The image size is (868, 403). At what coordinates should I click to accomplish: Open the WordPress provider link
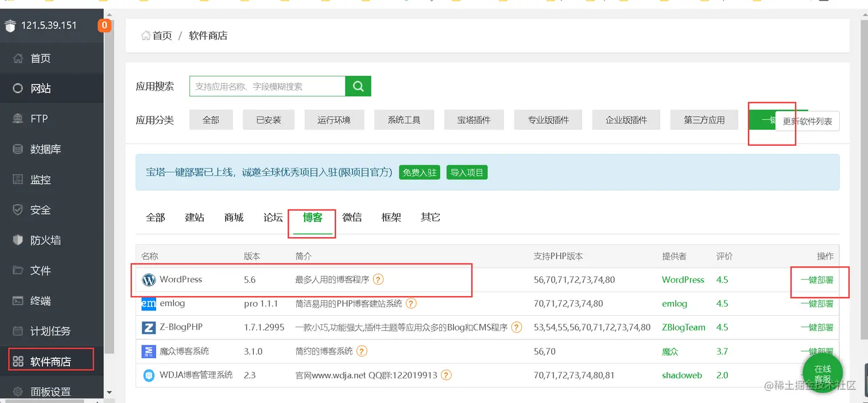tap(683, 280)
